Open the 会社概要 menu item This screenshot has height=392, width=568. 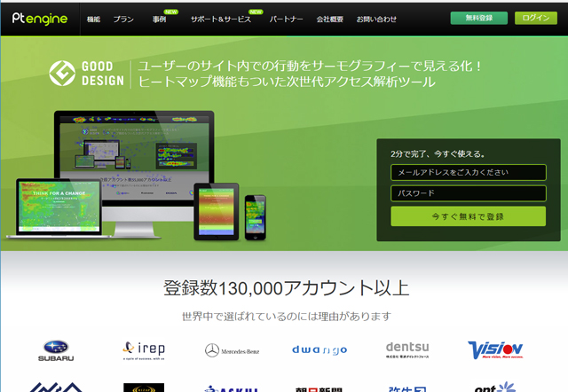(329, 20)
